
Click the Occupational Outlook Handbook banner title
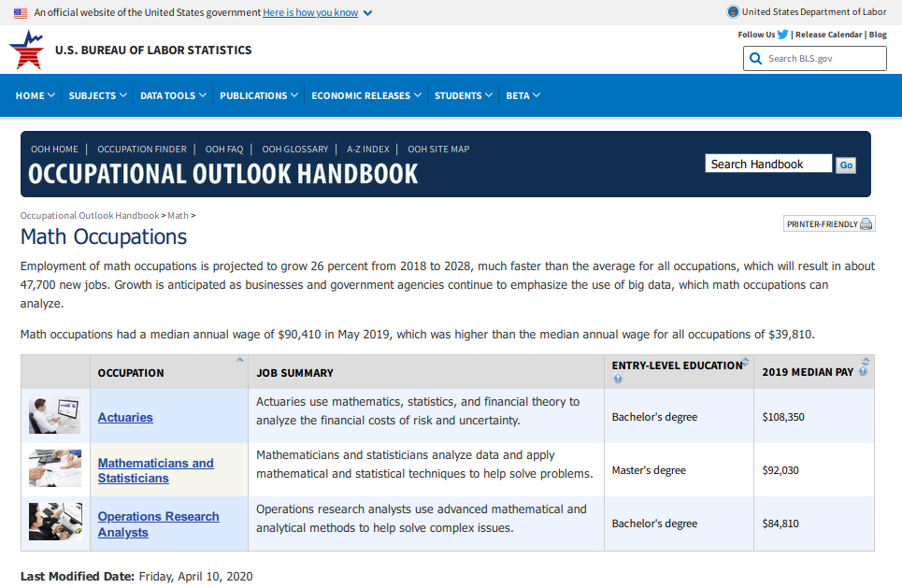click(x=223, y=174)
